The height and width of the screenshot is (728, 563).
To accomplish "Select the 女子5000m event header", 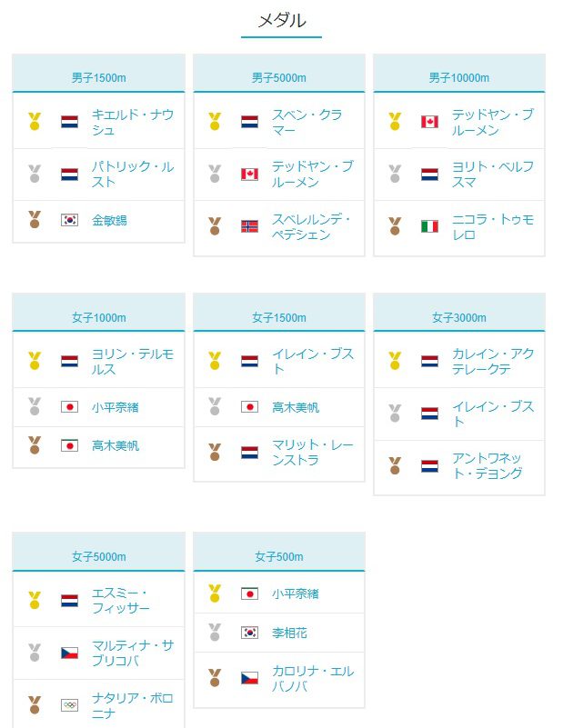I will coord(99,556).
